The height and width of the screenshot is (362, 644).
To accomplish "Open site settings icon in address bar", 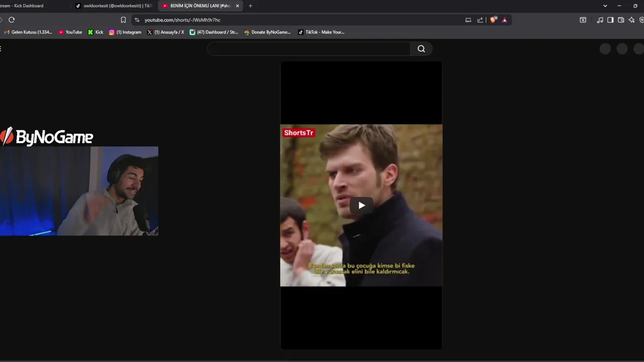I will pos(137,20).
